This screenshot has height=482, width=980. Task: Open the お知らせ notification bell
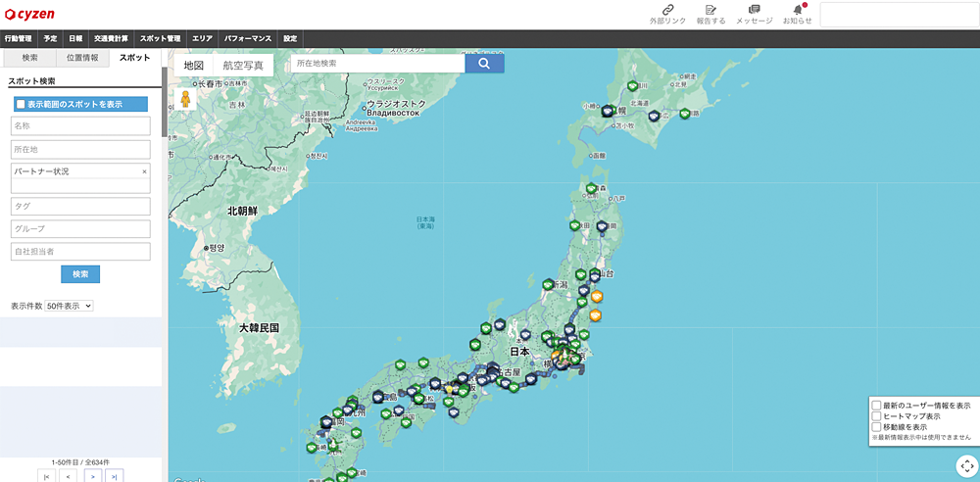coord(797,10)
